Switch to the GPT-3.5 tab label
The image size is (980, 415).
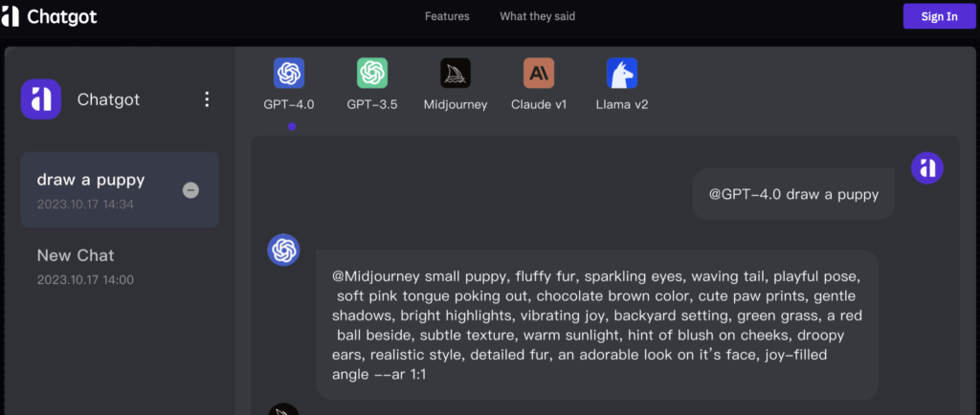click(372, 105)
